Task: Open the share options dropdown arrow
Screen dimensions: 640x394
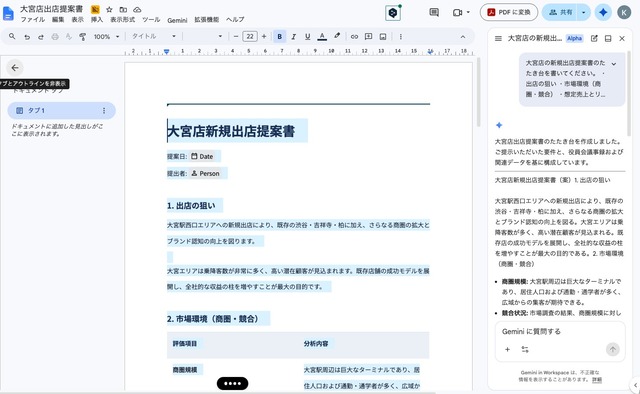Action: point(584,12)
